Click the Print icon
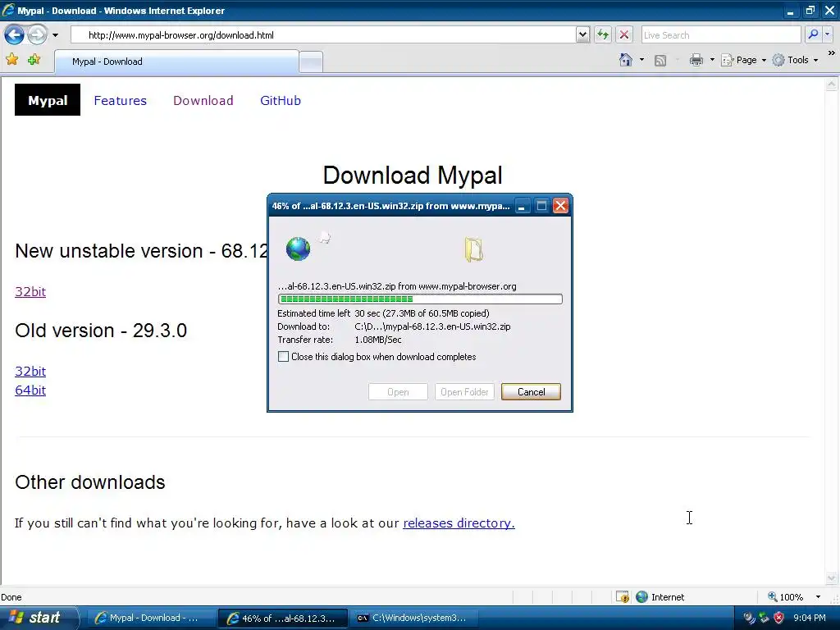 [696, 60]
